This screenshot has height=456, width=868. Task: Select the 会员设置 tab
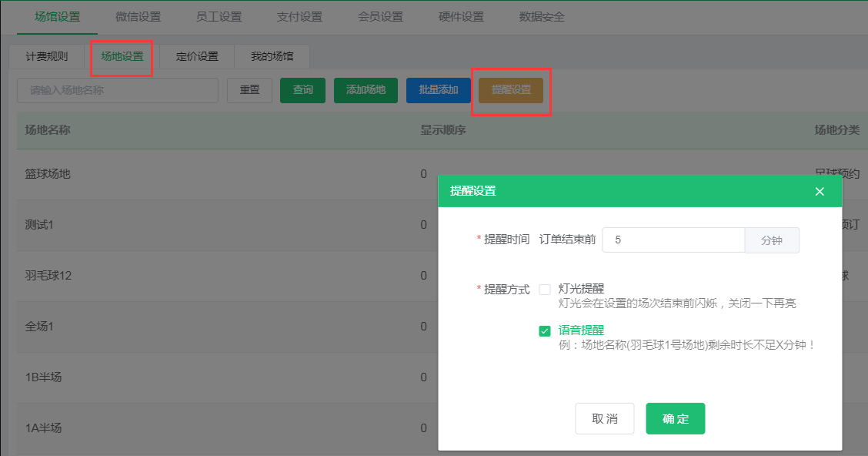pos(381,17)
